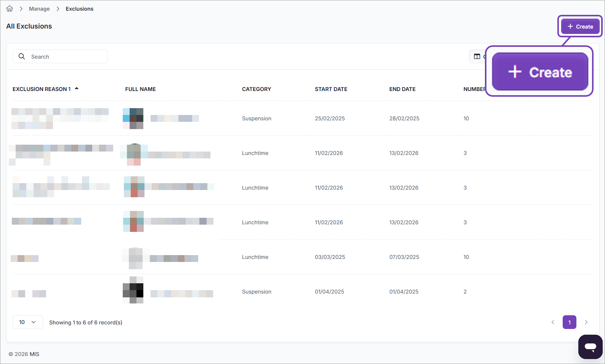Sort by the End Date column header
Image resolution: width=605 pixels, height=364 pixels.
click(402, 89)
